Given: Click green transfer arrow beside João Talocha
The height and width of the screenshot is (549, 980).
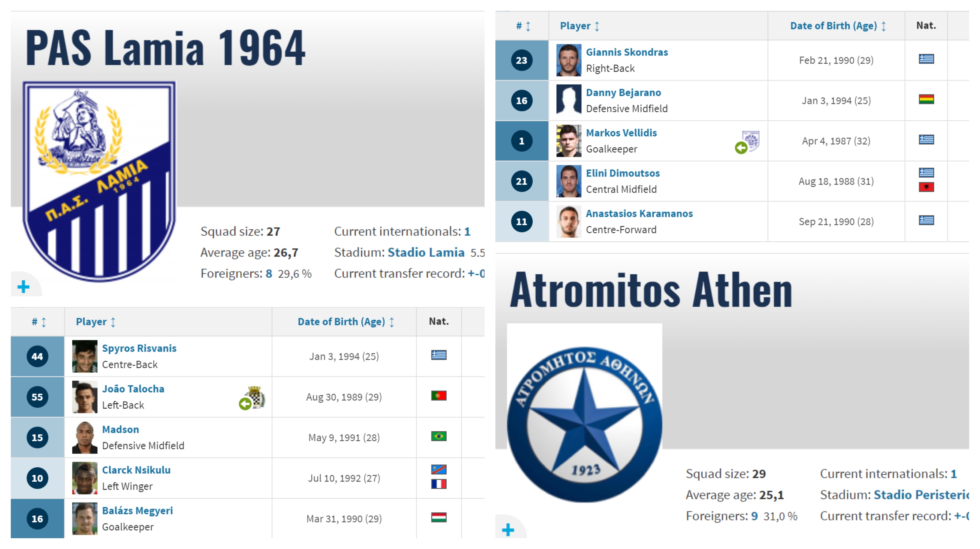Looking at the screenshot, I should 245,404.
